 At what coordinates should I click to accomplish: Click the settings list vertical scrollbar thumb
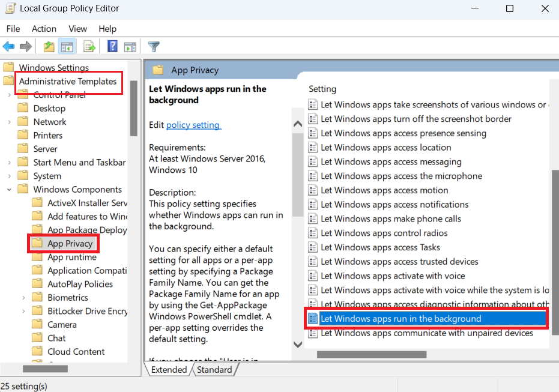555,252
